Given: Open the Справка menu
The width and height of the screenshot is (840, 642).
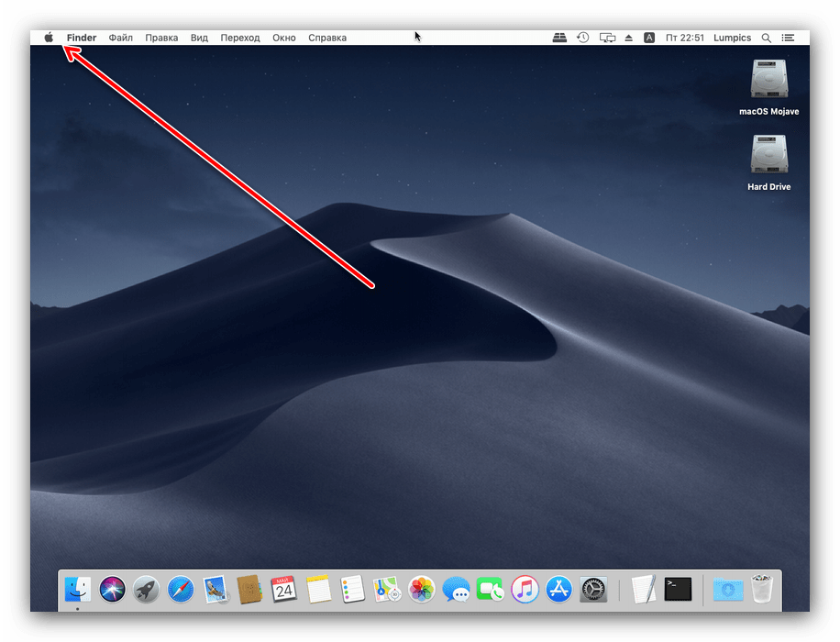Looking at the screenshot, I should (x=327, y=38).
